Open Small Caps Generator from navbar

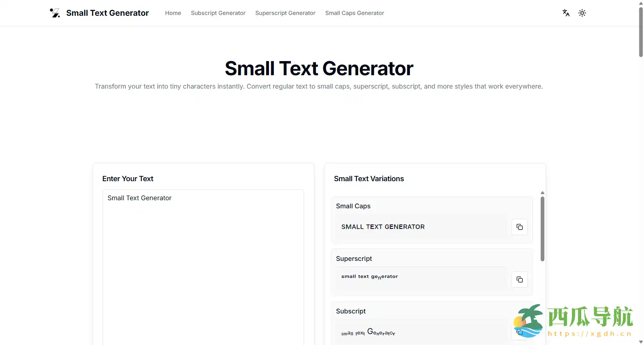click(x=354, y=13)
